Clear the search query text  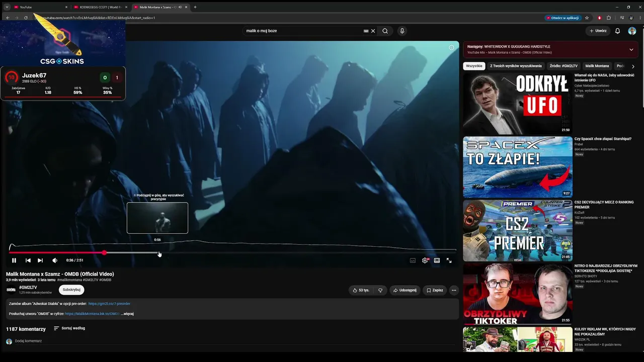(373, 31)
